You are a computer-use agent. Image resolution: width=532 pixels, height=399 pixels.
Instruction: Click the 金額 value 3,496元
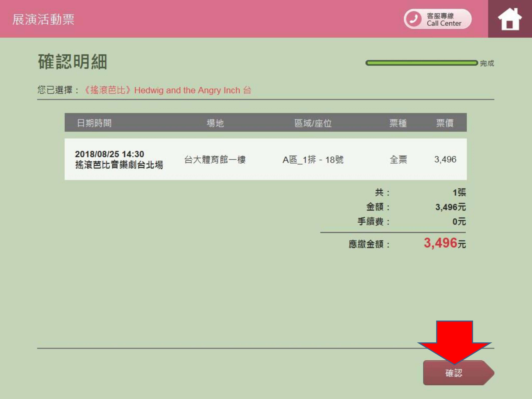click(450, 207)
